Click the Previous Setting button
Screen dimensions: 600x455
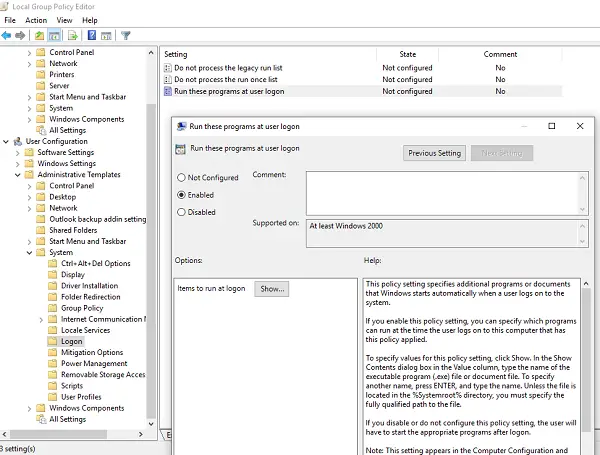pyautogui.click(x=435, y=153)
